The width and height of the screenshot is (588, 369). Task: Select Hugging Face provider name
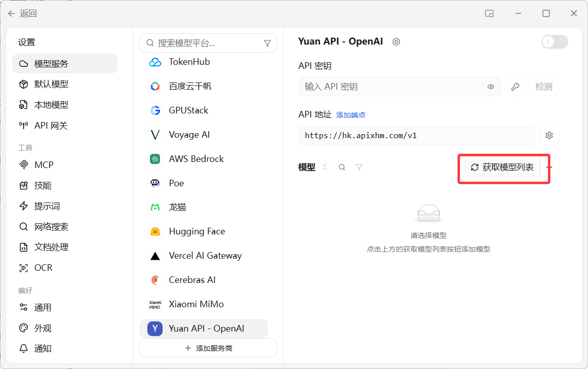click(x=197, y=231)
